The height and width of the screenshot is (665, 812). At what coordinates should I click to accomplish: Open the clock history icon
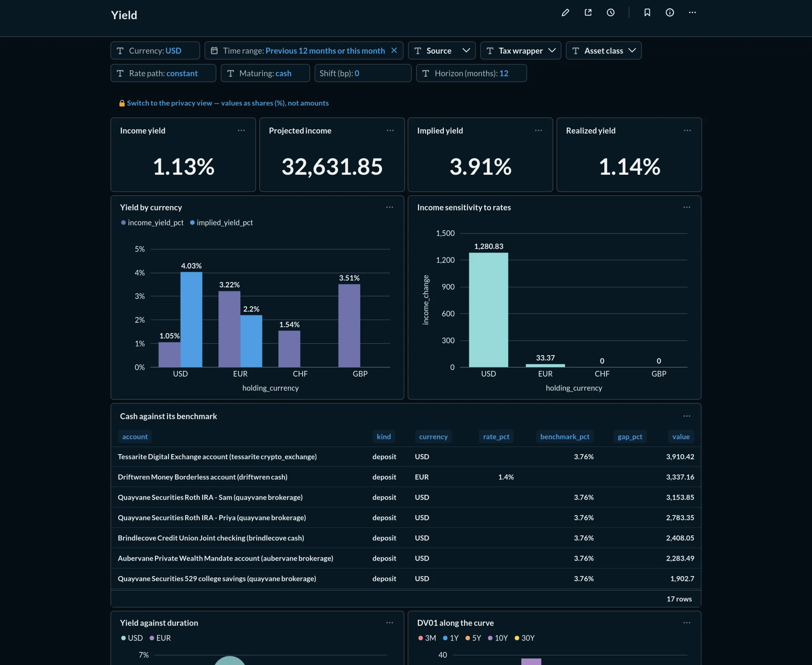pos(611,13)
